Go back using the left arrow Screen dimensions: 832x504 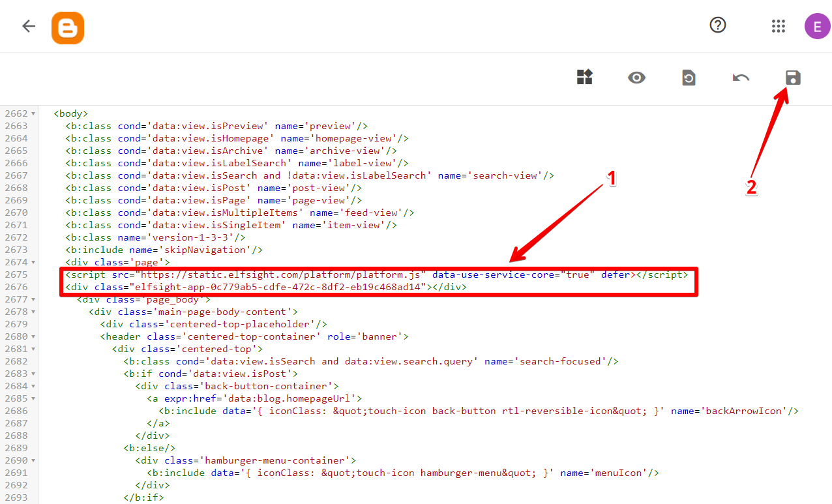29,26
